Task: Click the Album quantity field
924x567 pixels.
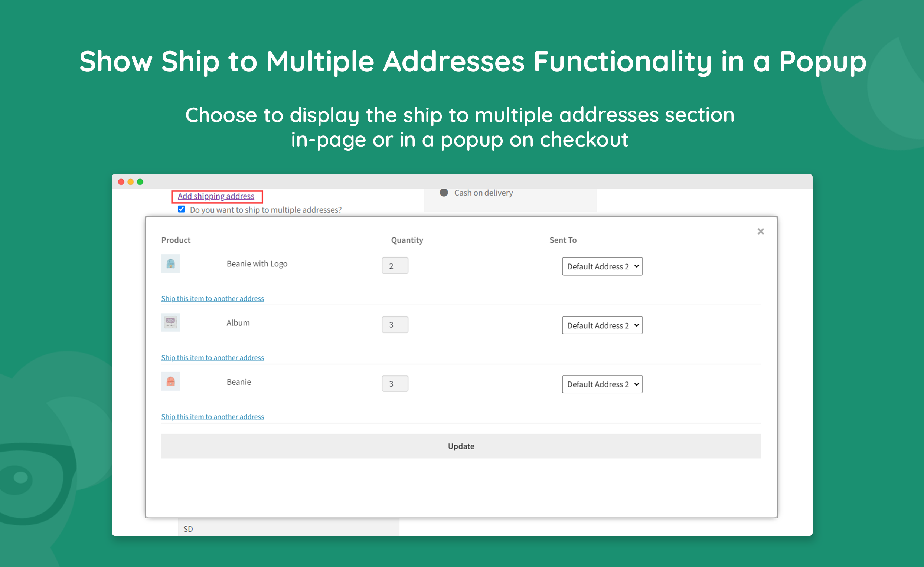Action: [x=395, y=325]
